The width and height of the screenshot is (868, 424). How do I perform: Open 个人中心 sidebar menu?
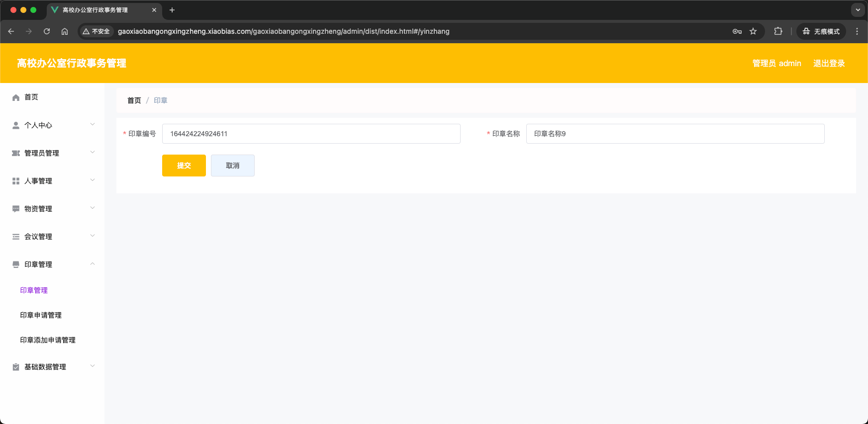click(52, 125)
